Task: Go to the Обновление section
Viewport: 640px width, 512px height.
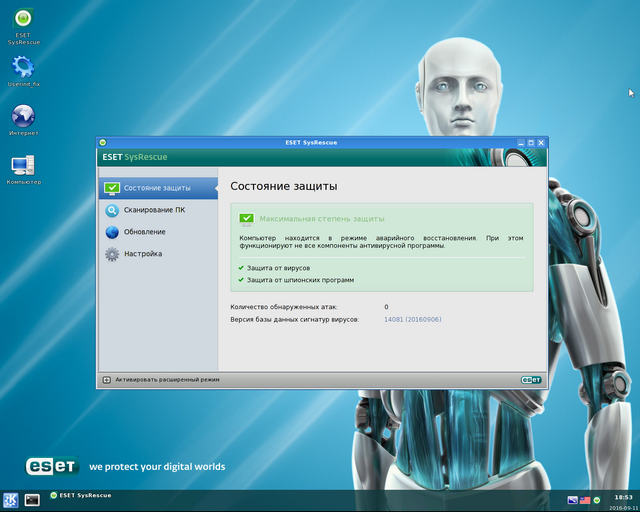Action: click(145, 232)
